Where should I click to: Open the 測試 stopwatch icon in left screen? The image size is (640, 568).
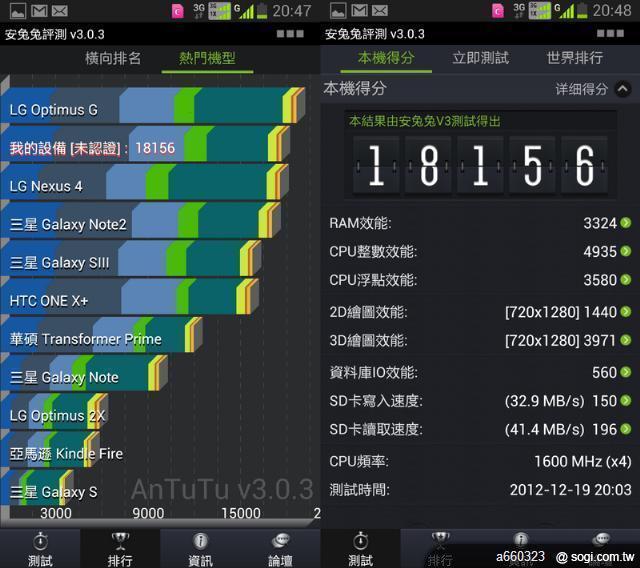click(40, 542)
